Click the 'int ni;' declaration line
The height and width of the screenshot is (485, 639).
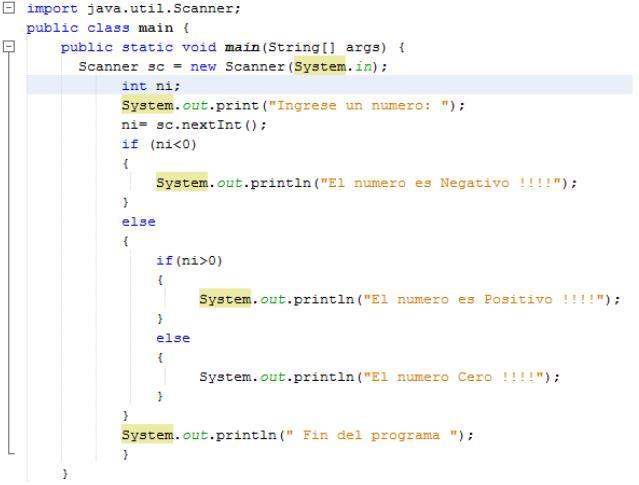[151, 86]
